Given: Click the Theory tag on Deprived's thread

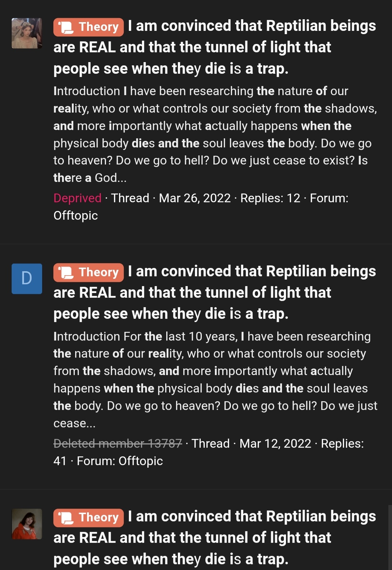Looking at the screenshot, I should 88,27.
